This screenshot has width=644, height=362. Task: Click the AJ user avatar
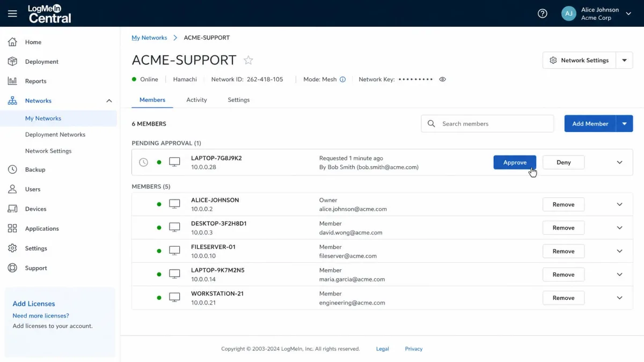tap(569, 13)
